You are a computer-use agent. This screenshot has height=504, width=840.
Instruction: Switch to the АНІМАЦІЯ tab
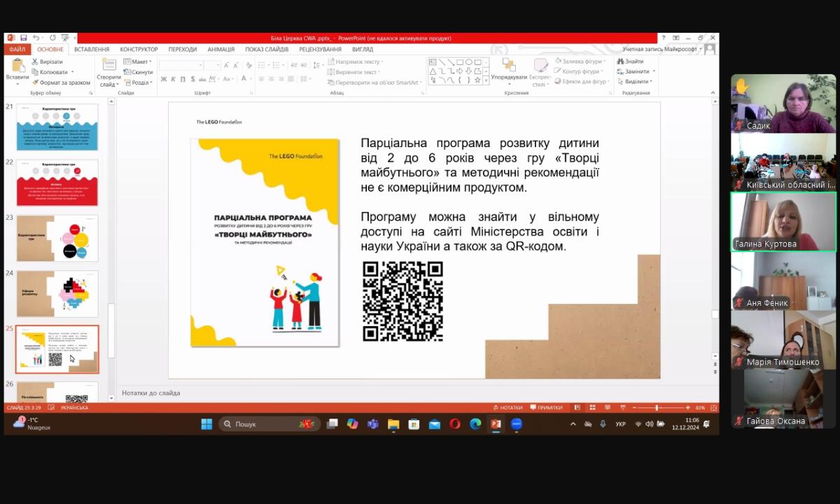221,50
